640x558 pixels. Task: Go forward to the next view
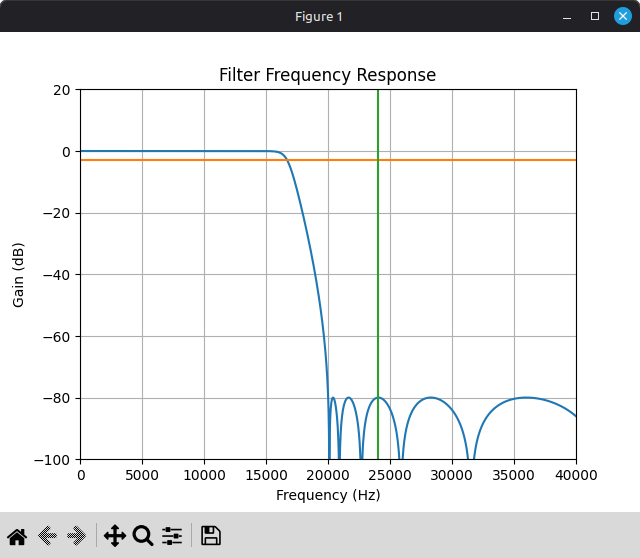pyautogui.click(x=77, y=536)
